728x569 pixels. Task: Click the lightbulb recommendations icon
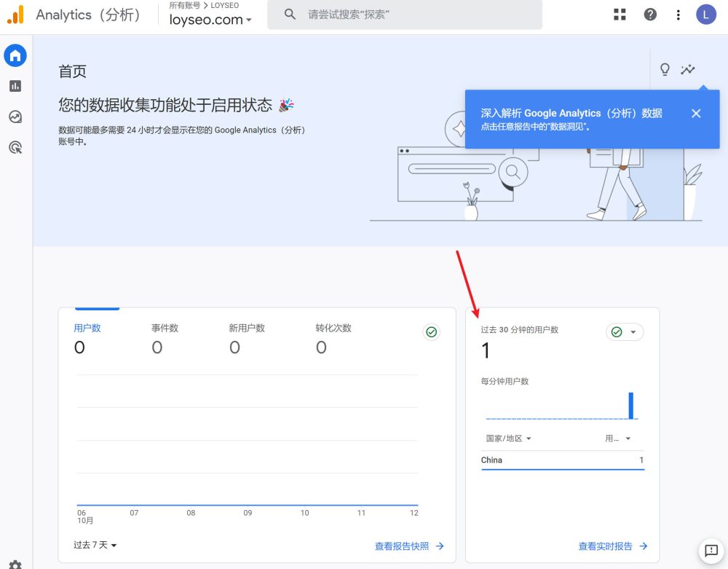point(665,70)
